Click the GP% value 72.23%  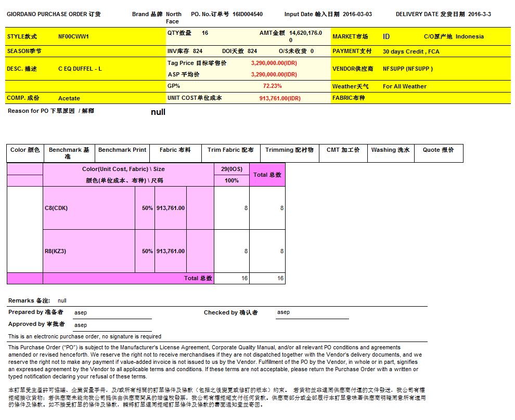click(x=272, y=86)
